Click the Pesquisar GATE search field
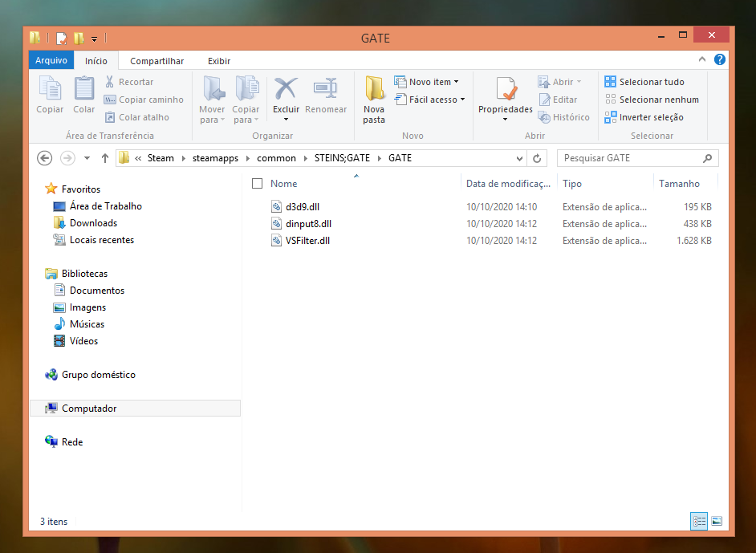The width and height of the screenshot is (756, 553). [x=637, y=158]
